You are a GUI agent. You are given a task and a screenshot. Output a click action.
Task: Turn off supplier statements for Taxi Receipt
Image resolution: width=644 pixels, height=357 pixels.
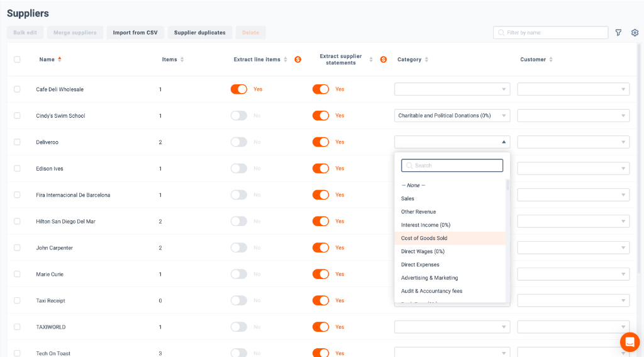click(x=320, y=300)
